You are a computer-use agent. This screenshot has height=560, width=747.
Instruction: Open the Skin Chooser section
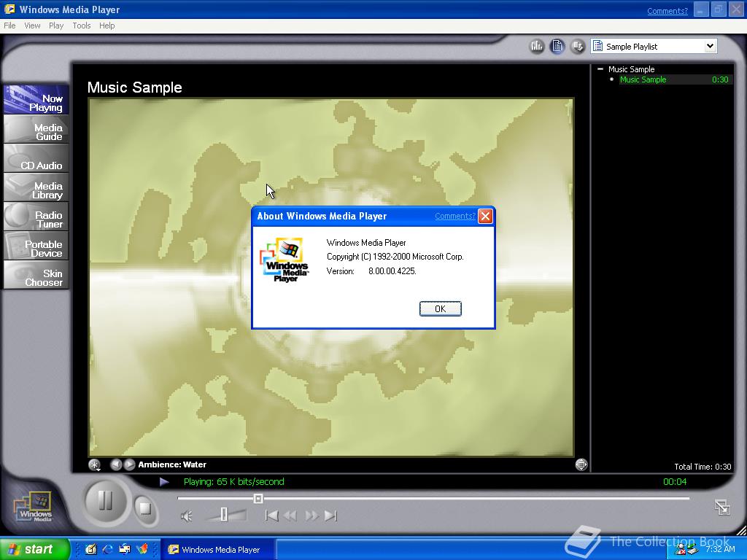(36, 275)
